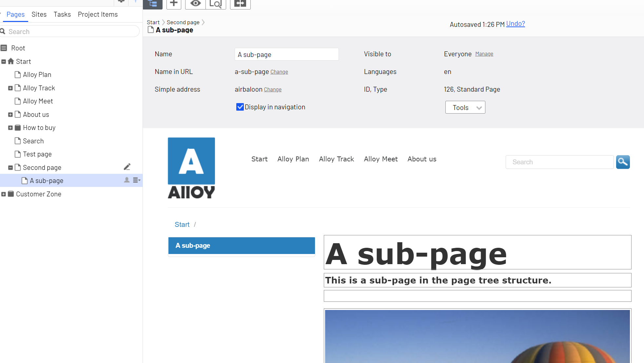Expand the Customer Zone node
644x363 pixels.
coord(4,194)
